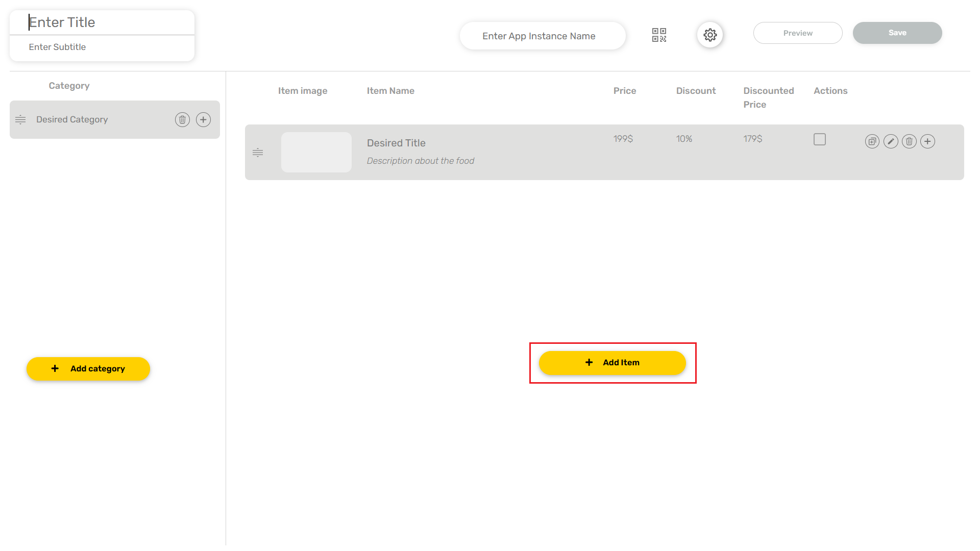
Task: Click the Enter App Instance Name field
Action: click(x=542, y=36)
